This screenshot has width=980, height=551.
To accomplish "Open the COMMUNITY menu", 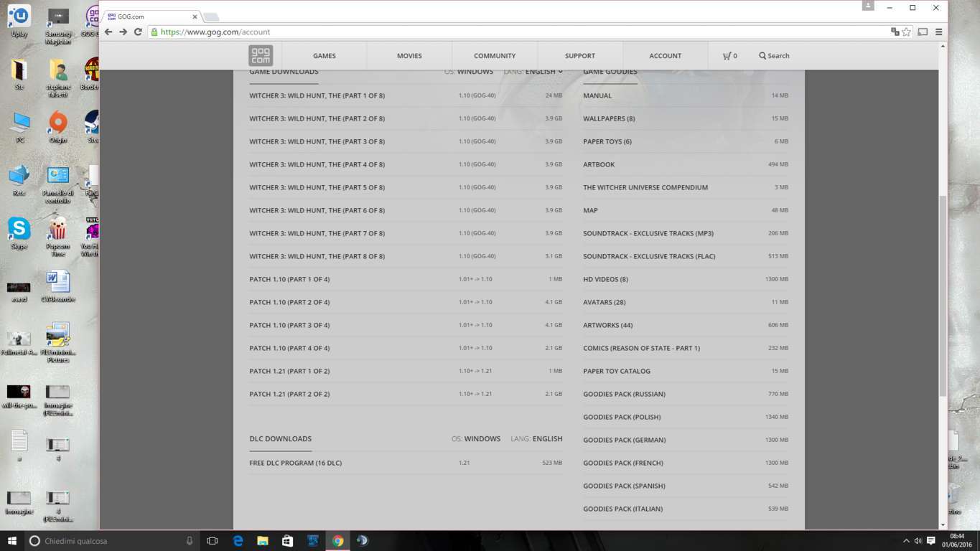I will 495,56.
